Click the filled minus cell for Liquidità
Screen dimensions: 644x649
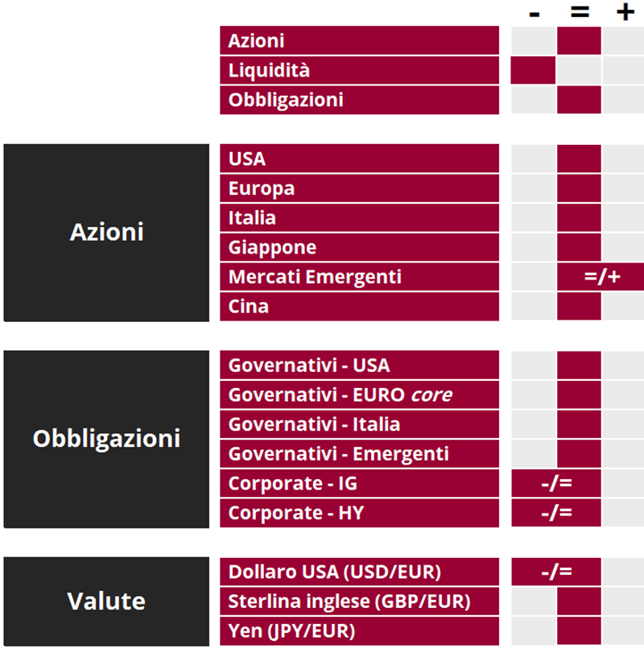533,70
